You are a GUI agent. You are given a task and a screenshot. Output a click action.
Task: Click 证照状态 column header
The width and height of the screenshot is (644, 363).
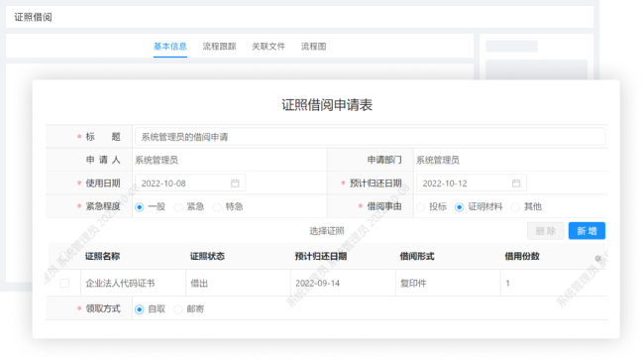coord(207,257)
